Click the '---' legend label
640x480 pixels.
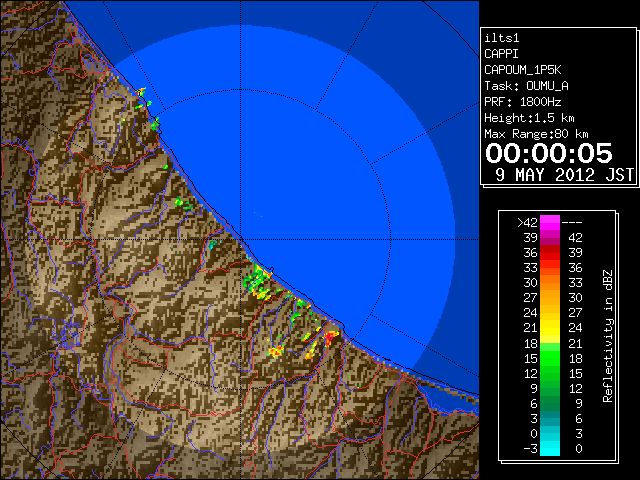(572, 223)
